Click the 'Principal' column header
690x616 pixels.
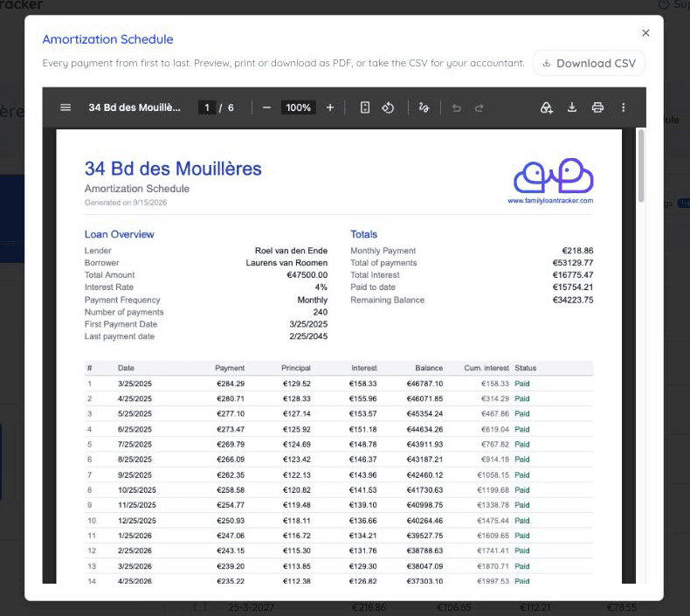click(x=296, y=368)
